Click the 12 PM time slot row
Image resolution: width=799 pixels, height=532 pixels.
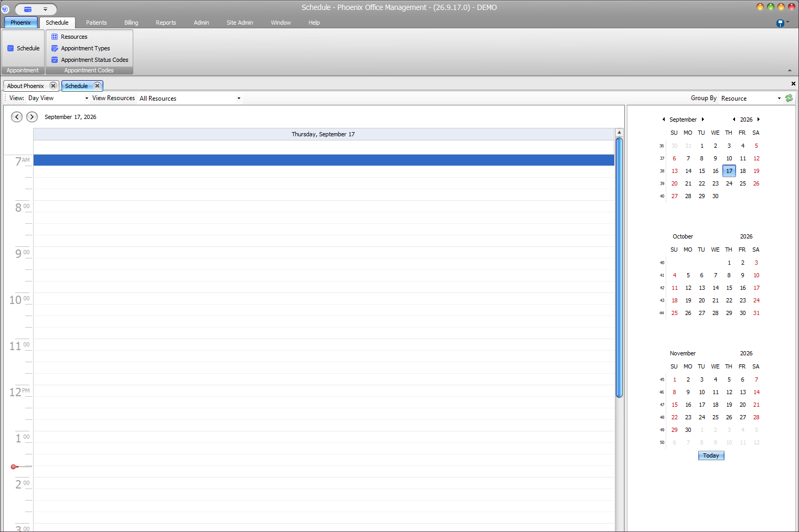[324, 390]
